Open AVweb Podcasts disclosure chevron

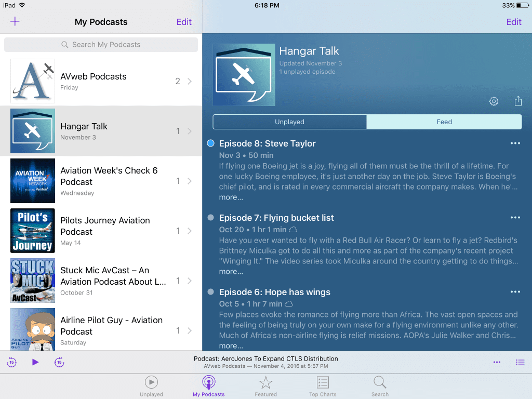pos(190,81)
